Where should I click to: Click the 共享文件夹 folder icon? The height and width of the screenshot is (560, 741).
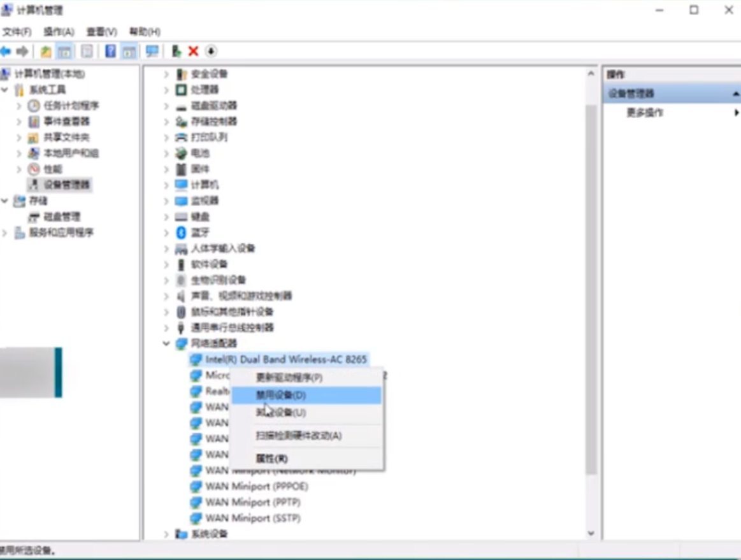(33, 138)
